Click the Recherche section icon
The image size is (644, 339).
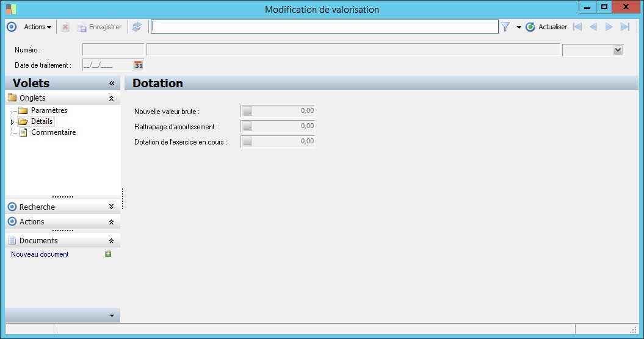[x=12, y=207]
